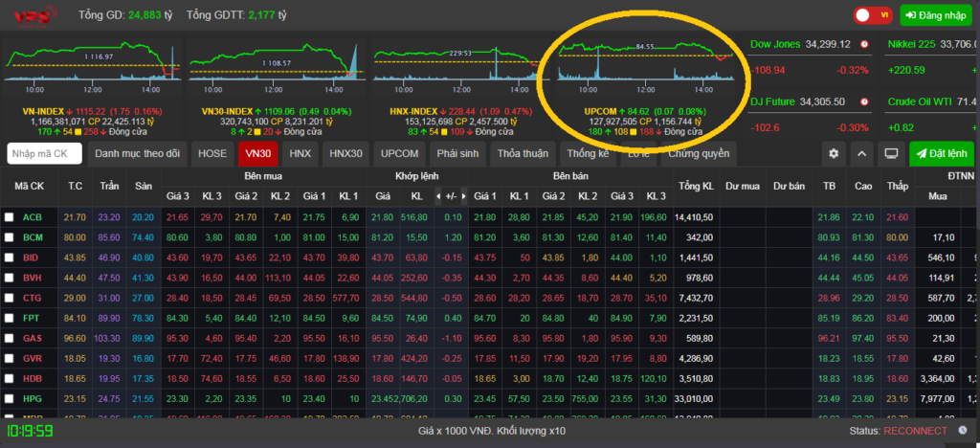Click the Nikkei 225 index name
Image resolution: width=980 pixels, height=448 pixels.
tap(912, 44)
